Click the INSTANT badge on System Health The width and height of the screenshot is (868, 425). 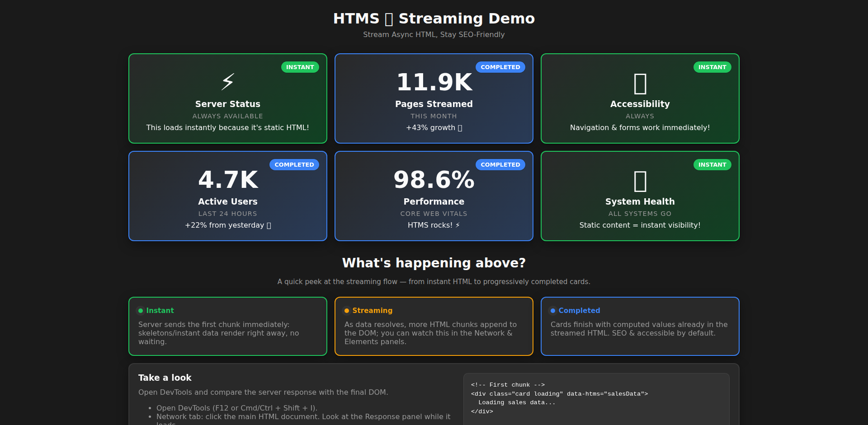pyautogui.click(x=712, y=164)
